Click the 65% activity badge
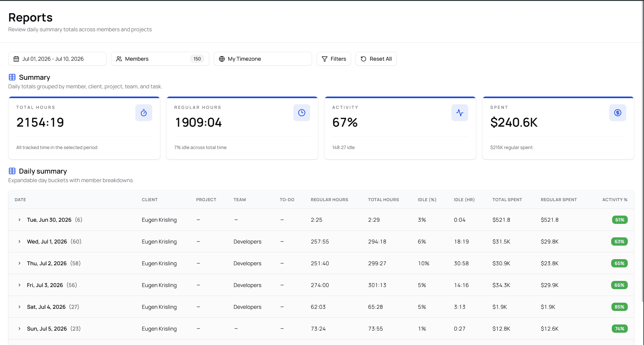 [x=619, y=263]
